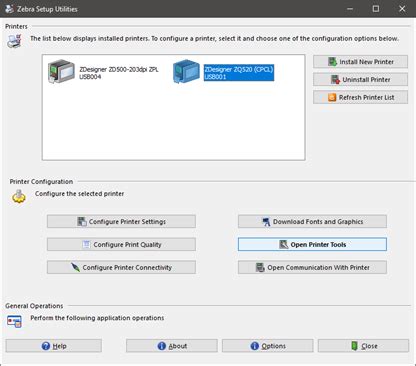Open the Help button
Screen dimensions: 416x366
click(x=54, y=346)
